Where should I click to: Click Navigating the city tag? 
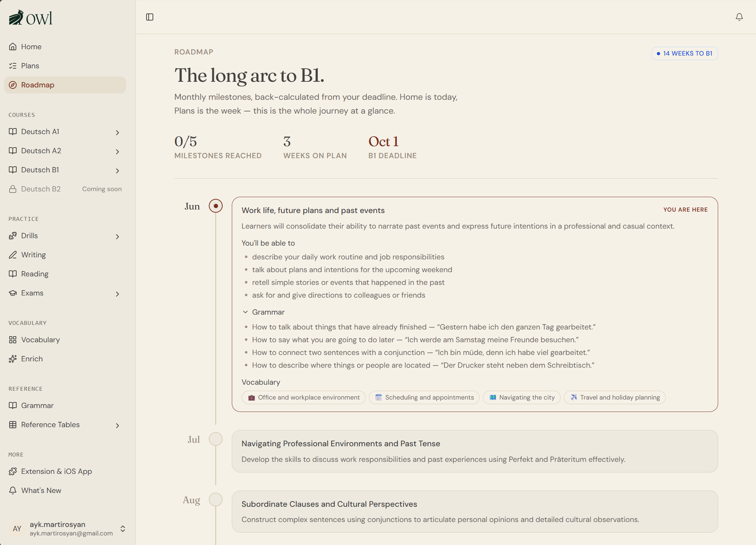pyautogui.click(x=522, y=397)
